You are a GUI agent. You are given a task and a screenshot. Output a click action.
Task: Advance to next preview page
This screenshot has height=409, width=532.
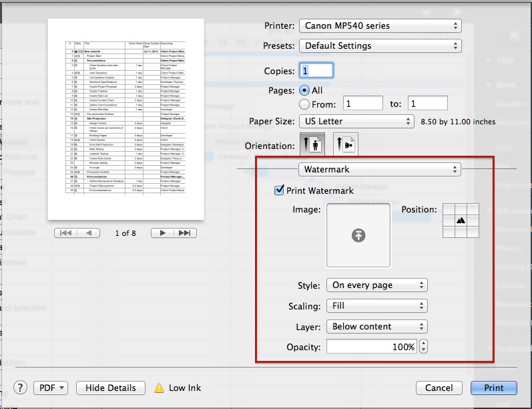point(162,233)
